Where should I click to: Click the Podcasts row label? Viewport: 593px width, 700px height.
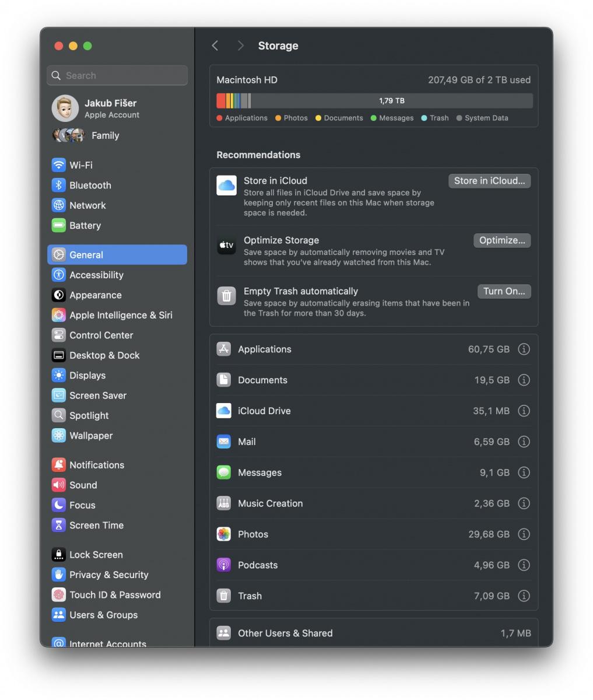258,565
